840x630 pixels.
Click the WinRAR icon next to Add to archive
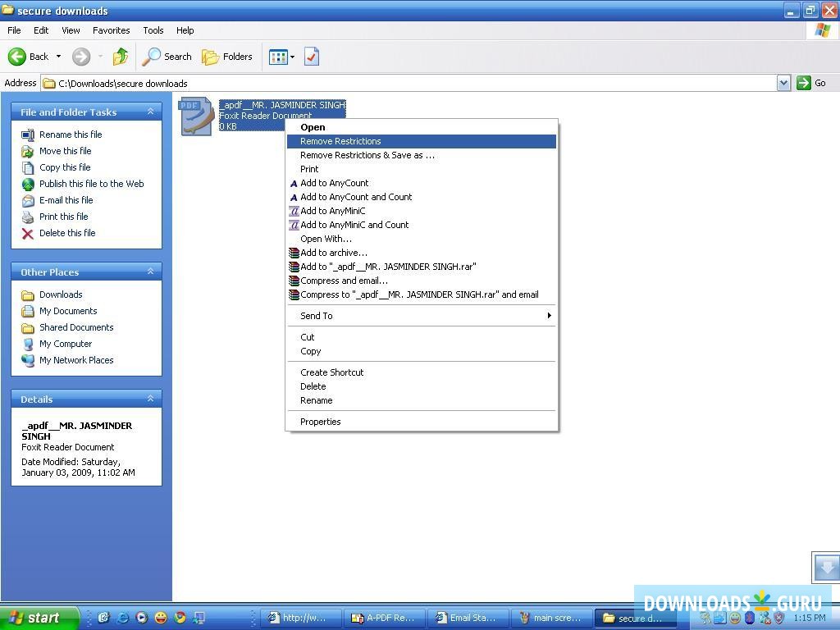click(x=294, y=253)
